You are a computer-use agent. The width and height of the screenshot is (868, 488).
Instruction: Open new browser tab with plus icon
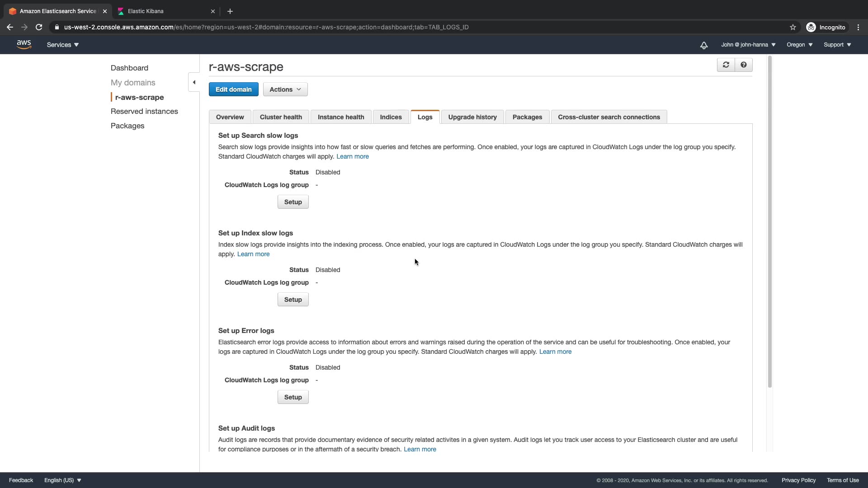tap(230, 11)
